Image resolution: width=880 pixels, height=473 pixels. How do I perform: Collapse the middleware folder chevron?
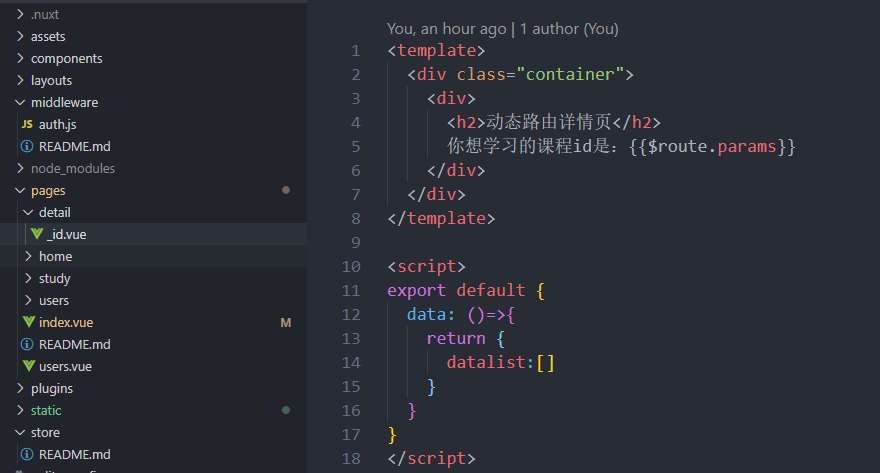point(20,103)
